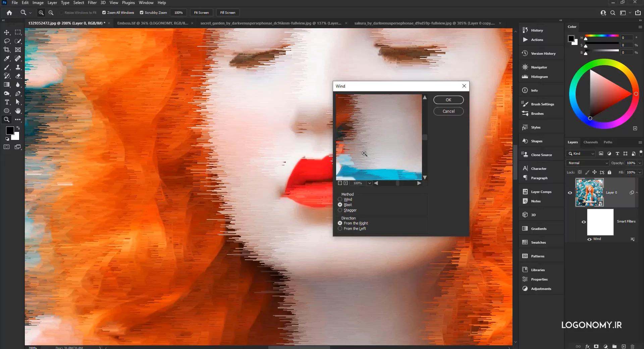This screenshot has height=349, width=644.
Task: Select the Move tool
Action: coord(7,33)
